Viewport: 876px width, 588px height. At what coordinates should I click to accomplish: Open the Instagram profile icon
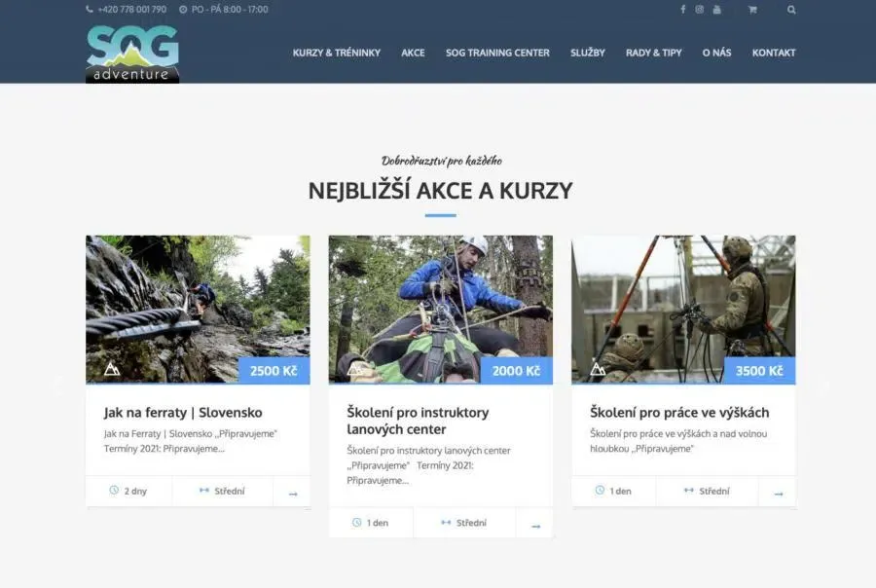click(x=699, y=10)
